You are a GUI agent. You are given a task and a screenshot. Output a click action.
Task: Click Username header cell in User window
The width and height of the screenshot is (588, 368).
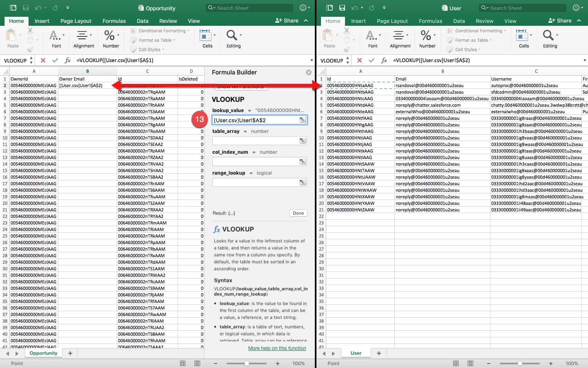click(536, 79)
